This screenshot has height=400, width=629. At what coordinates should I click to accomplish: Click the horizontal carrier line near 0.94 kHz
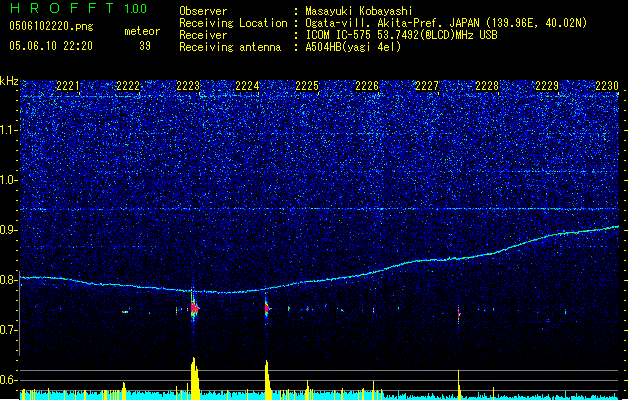coord(319,209)
